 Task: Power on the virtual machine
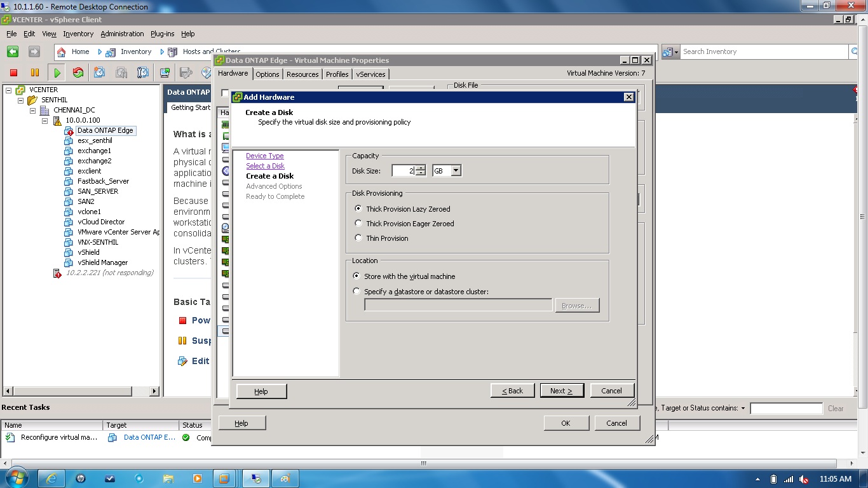(57, 72)
